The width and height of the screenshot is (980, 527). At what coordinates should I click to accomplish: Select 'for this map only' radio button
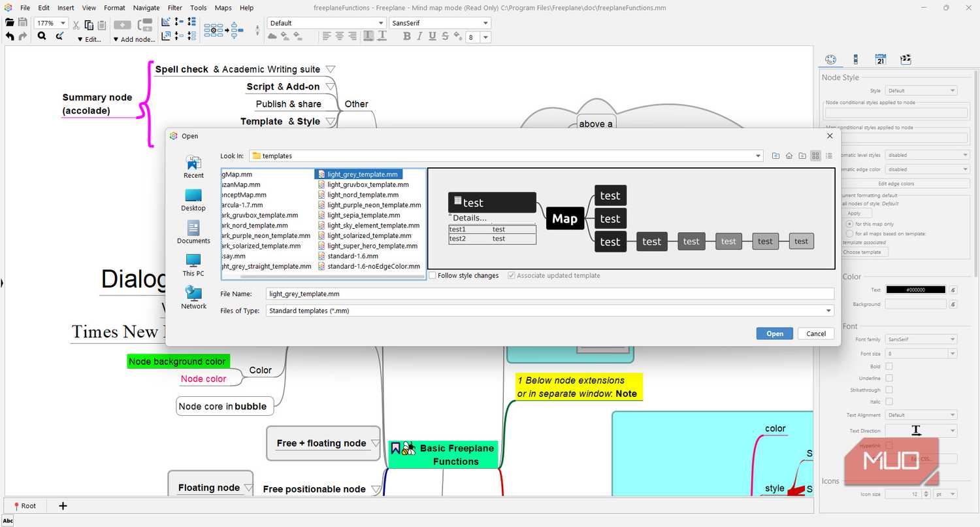click(849, 224)
